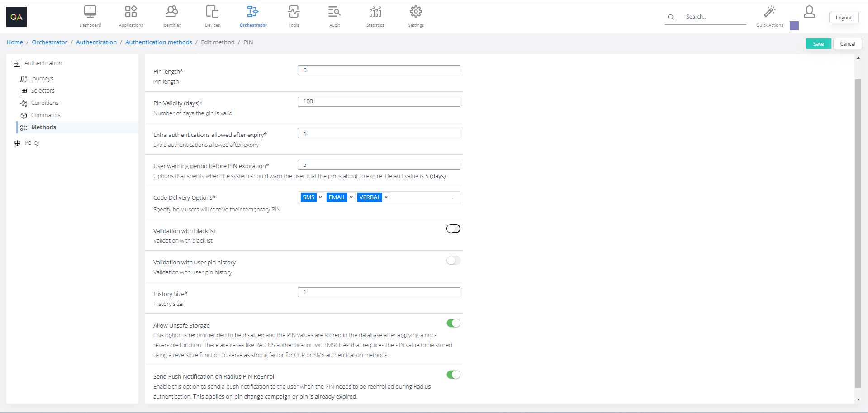Remove the SMS delivery option tag
This screenshot has width=868, height=413.
(320, 197)
